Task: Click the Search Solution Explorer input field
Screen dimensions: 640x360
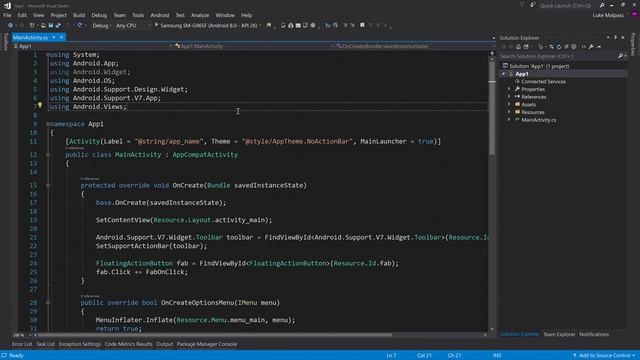Action: 558,56
